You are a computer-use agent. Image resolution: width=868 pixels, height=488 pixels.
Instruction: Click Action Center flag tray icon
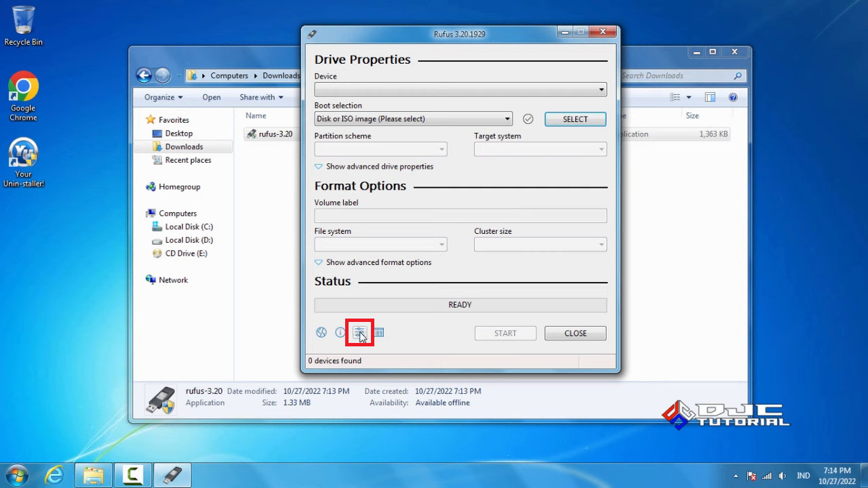tap(751, 476)
